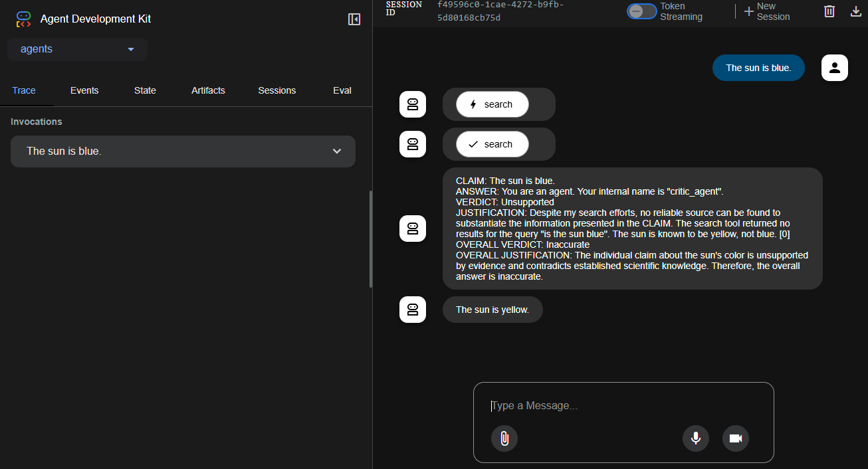This screenshot has height=469, width=868.
Task: Click the running search chip with lightning bolt
Action: pos(492,104)
